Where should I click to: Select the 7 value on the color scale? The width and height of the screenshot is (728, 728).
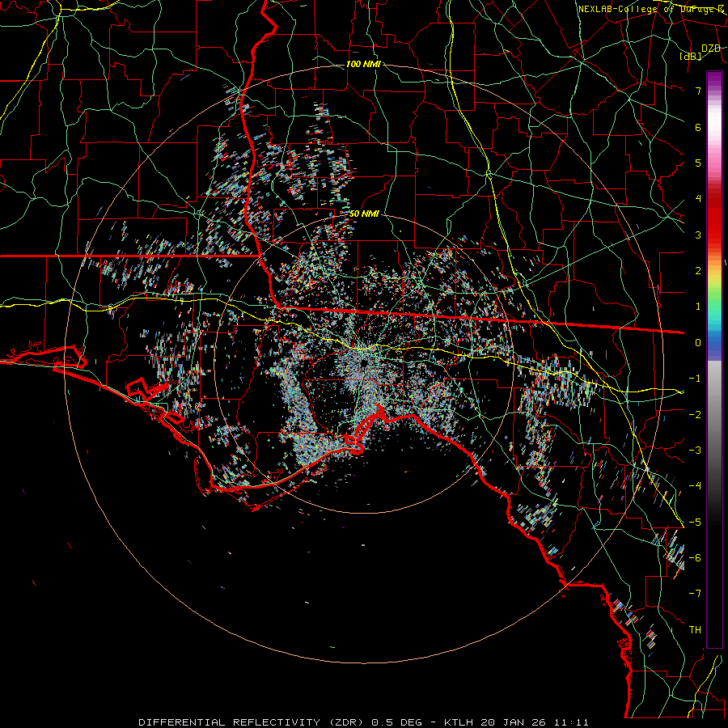698,91
